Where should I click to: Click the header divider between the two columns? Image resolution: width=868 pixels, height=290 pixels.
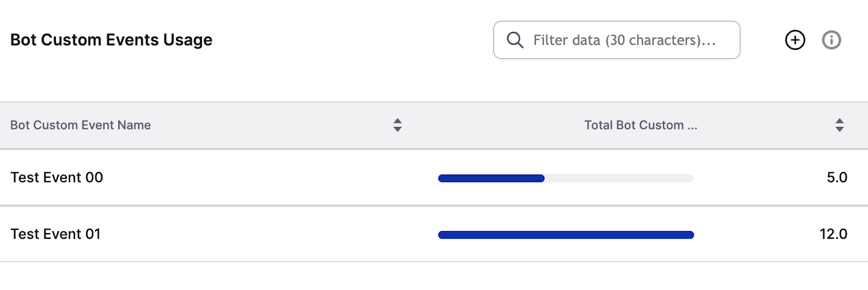427,125
